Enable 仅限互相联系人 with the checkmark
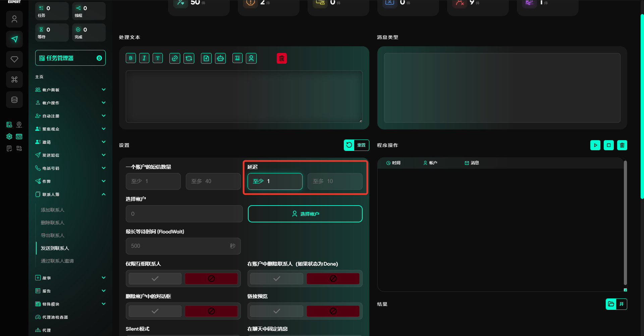The width and height of the screenshot is (644, 336). (155, 279)
